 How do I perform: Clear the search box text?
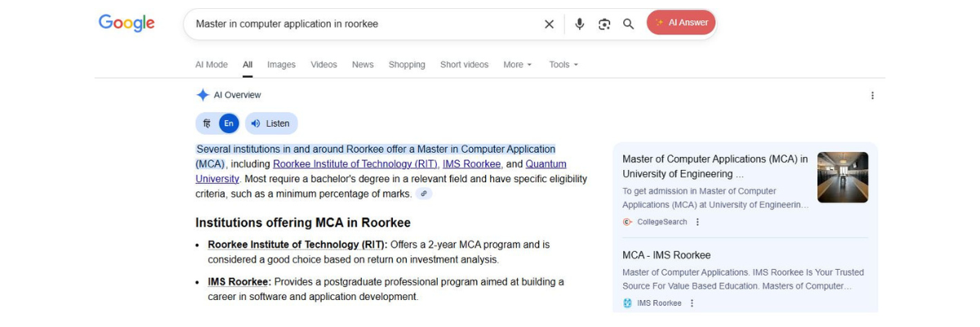(549, 24)
